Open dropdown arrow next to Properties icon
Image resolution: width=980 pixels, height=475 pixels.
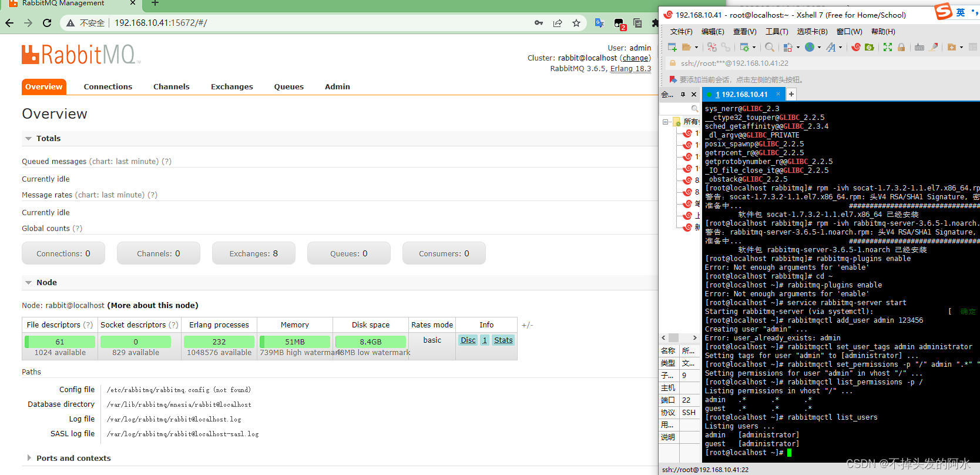754,48
